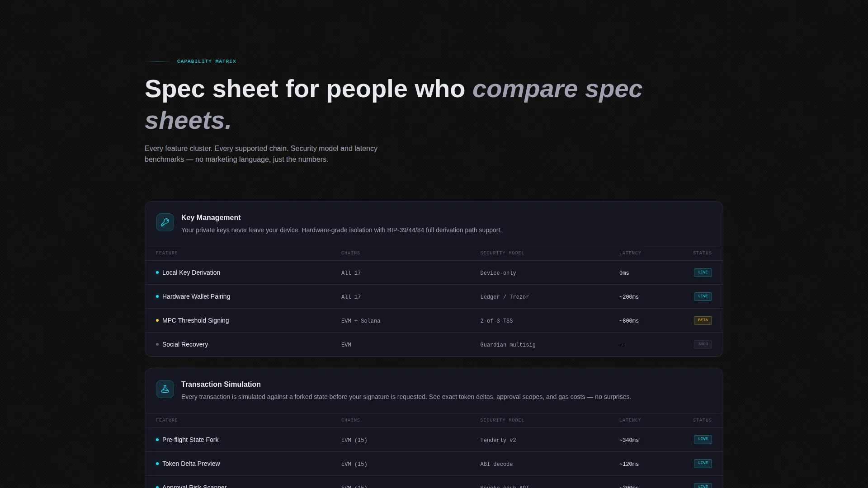Click 'LATENCY' column header in Key Management
Viewport: 868px width, 488px height.
tap(630, 253)
